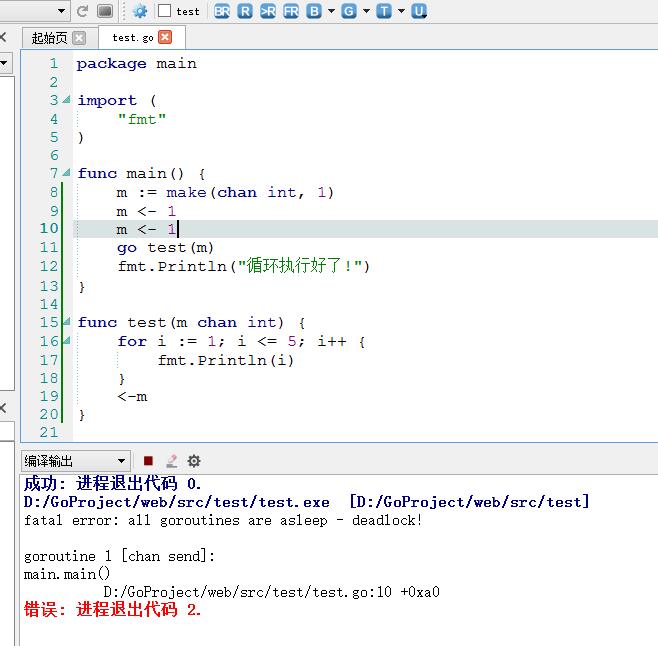
Task: Click the 'func test(m chan int)' declaration
Action: click(x=191, y=322)
